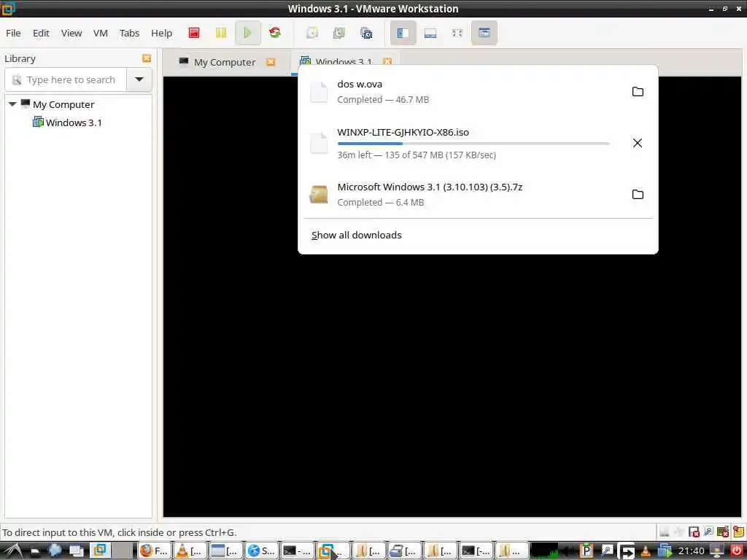Open folder for Windows 3.1 7z download
747x560 pixels.
click(638, 194)
